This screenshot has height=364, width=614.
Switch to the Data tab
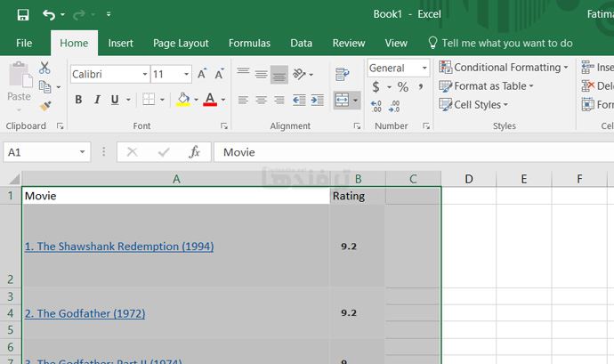pyautogui.click(x=301, y=43)
